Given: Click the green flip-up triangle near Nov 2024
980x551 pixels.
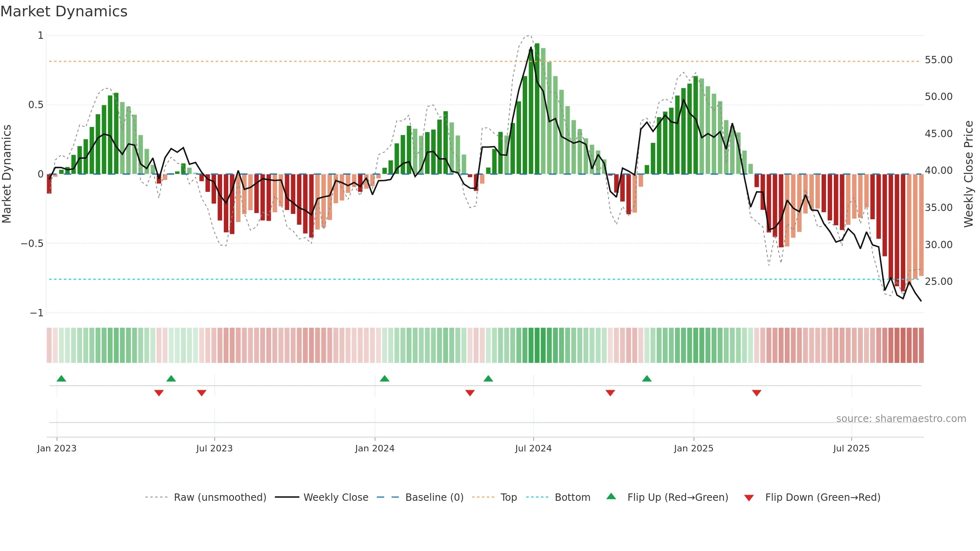Looking at the screenshot, I should point(647,378).
